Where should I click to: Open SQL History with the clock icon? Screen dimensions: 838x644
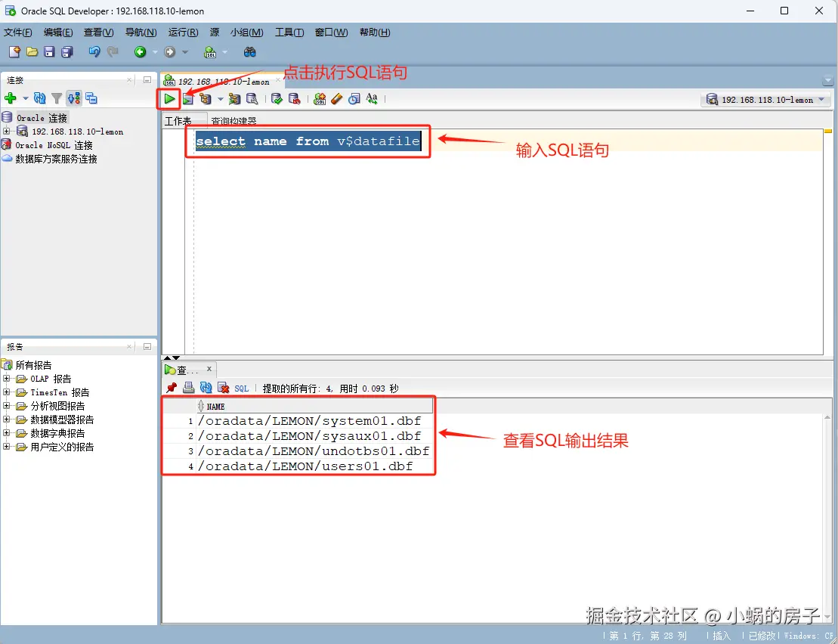pyautogui.click(x=354, y=99)
